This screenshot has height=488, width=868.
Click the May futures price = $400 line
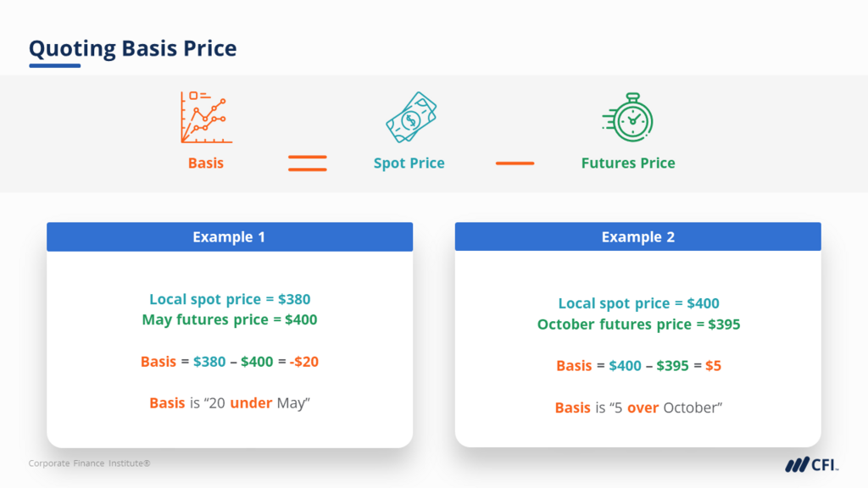pos(230,320)
